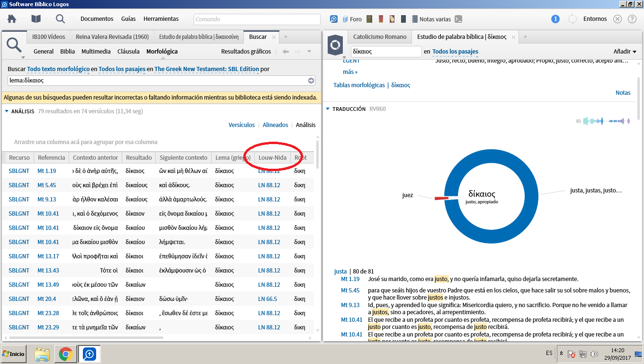Open the olive-green book shortcut
This screenshot has height=364, width=644.
click(369, 19)
